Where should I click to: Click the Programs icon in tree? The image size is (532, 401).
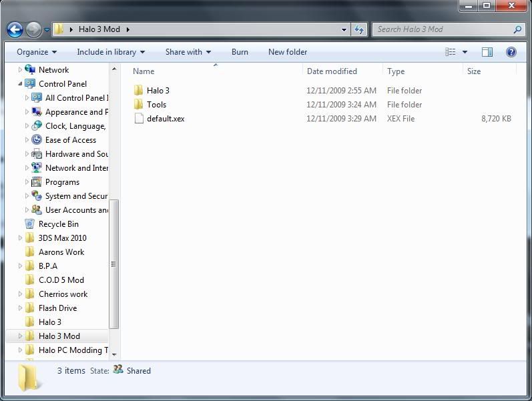click(x=37, y=182)
